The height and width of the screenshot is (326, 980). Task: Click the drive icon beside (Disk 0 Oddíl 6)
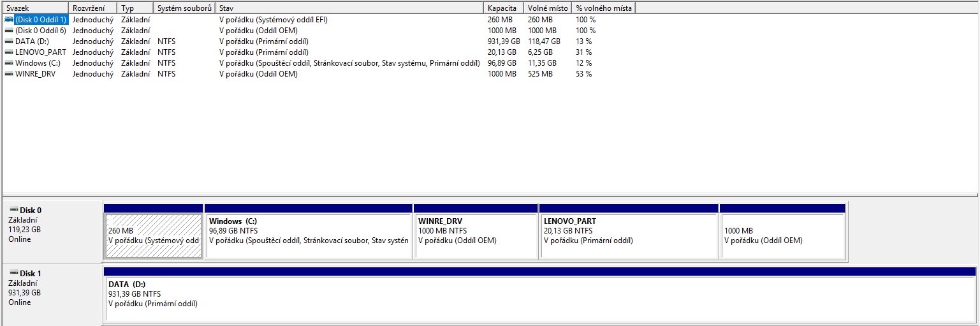click(x=9, y=31)
